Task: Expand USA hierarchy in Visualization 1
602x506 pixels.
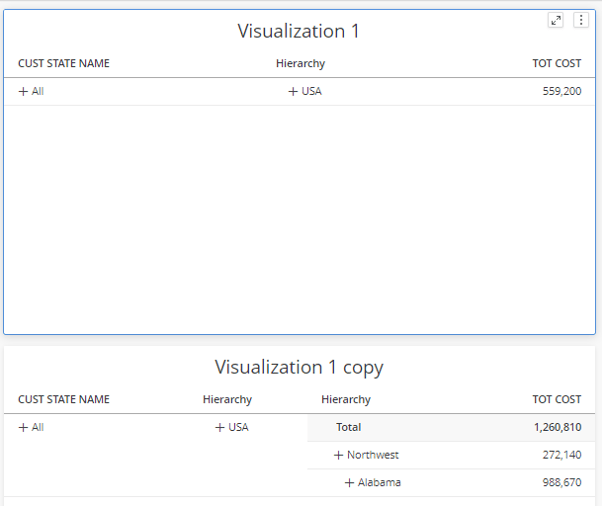Action: pos(293,91)
